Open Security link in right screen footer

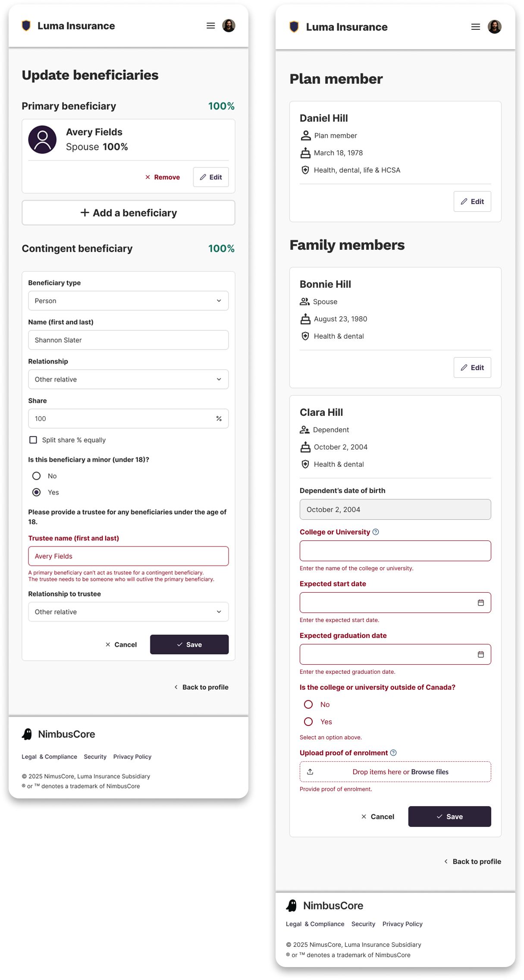click(x=363, y=924)
